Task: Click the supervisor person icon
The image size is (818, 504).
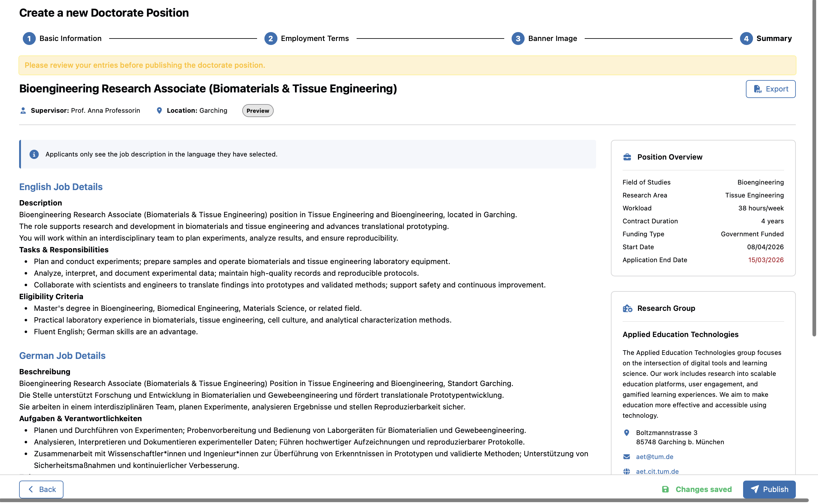Action: coord(23,111)
